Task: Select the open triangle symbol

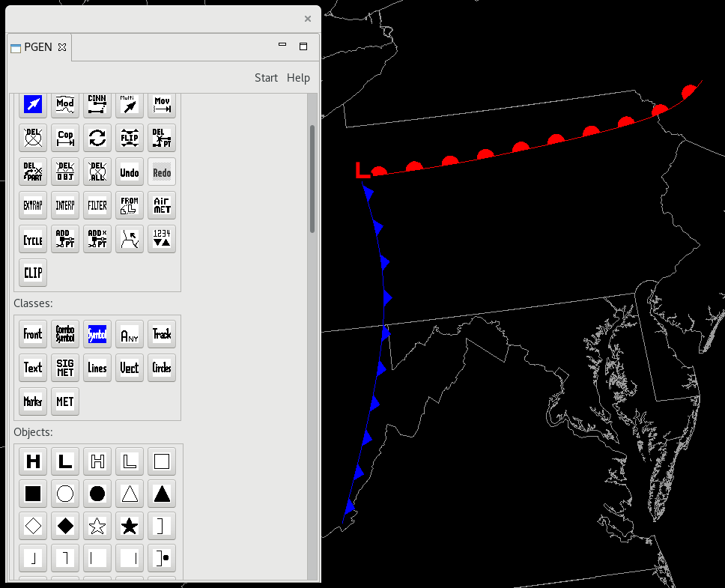Action: coord(130,494)
